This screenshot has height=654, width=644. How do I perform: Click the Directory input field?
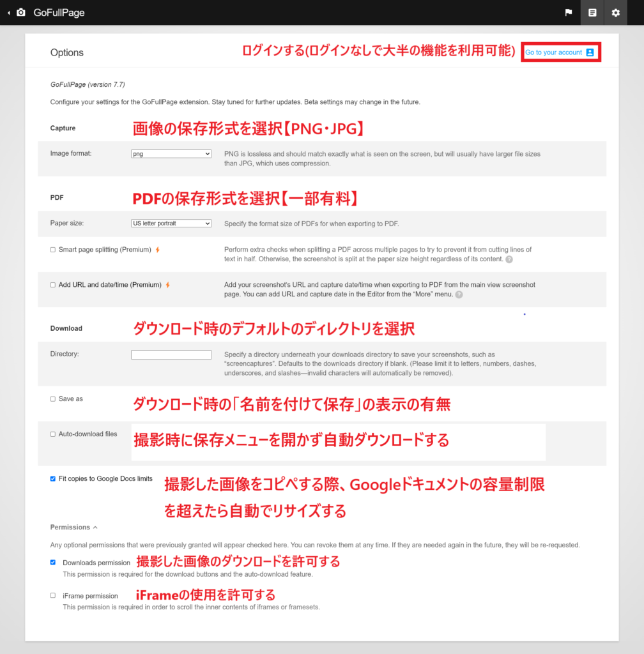click(171, 354)
